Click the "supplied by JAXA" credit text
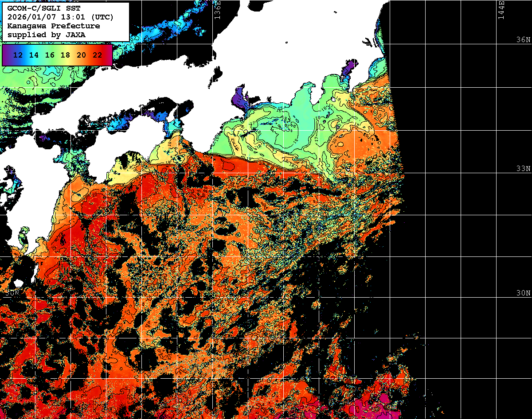Image resolution: width=532 pixels, height=419 pixels. point(47,35)
